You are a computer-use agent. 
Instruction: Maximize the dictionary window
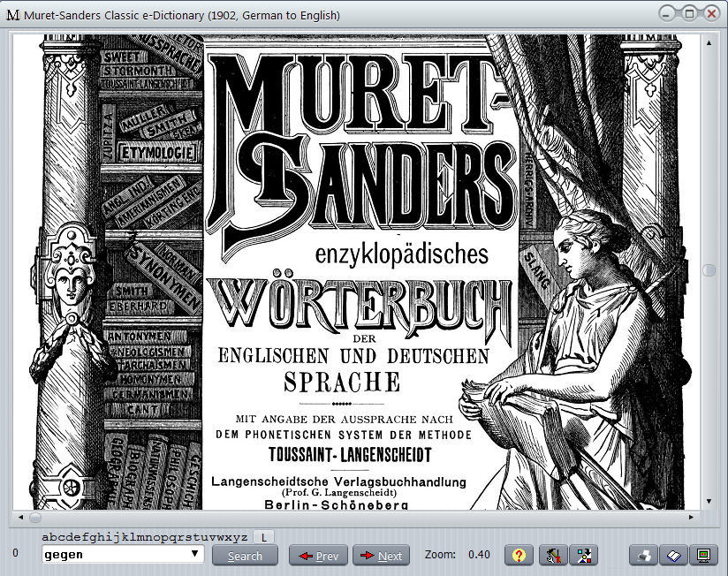coord(689,14)
